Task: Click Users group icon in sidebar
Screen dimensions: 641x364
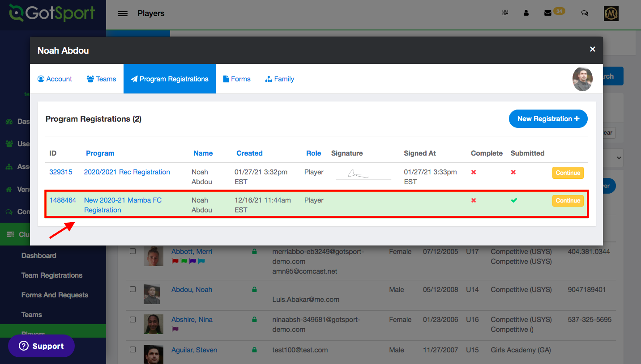Action: 9,144
